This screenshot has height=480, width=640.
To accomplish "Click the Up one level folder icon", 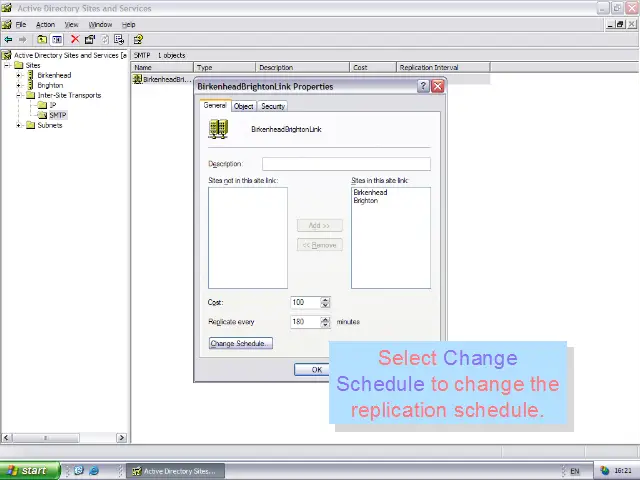I will [42, 40].
